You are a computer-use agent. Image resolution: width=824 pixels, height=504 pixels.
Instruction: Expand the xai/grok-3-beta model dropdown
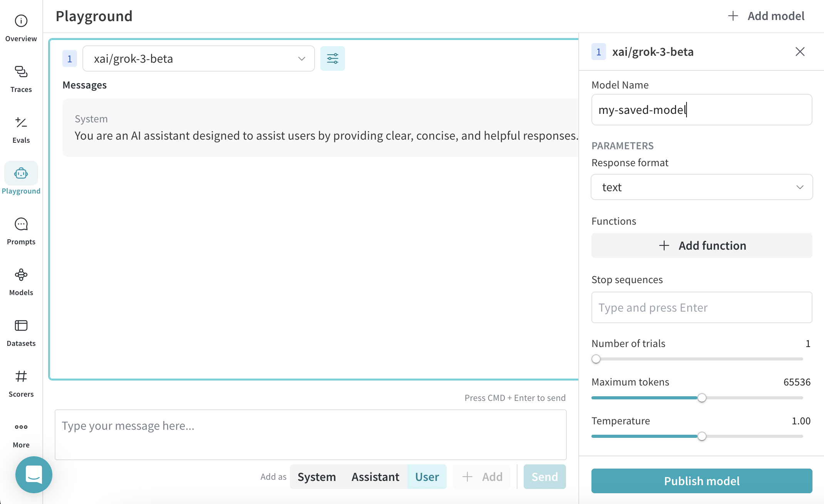click(198, 58)
